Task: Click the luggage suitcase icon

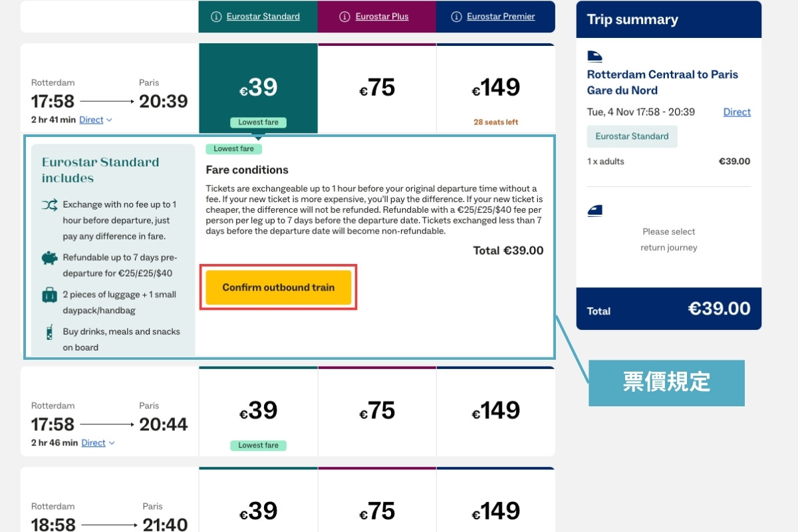Action: point(50,295)
